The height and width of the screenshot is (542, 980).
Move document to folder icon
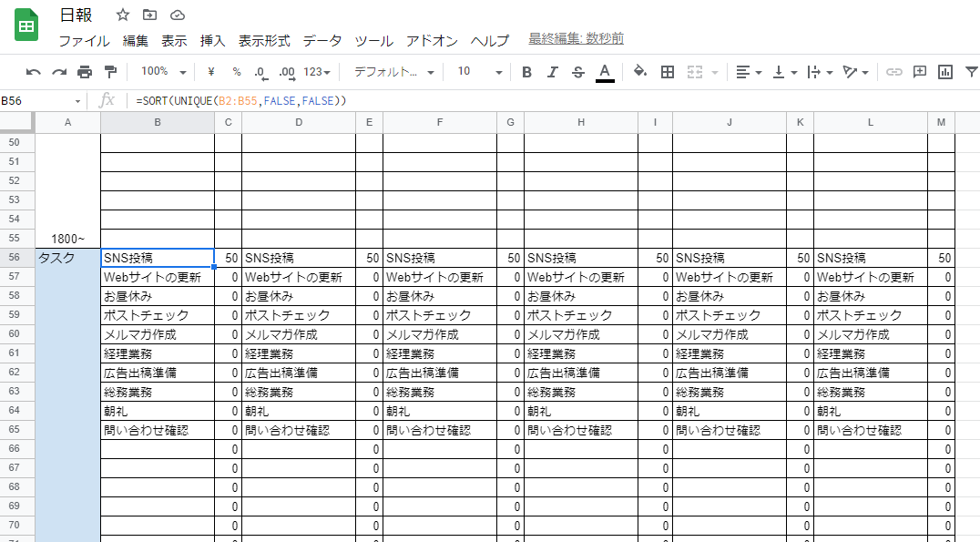[150, 15]
